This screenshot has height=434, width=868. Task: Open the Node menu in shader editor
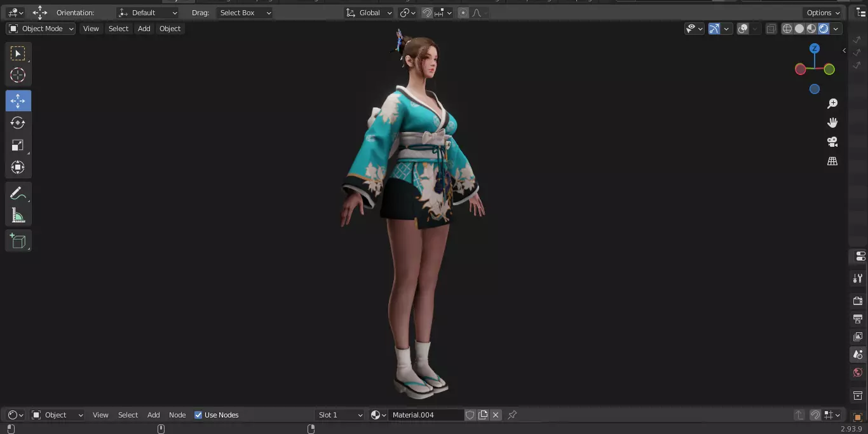tap(177, 415)
